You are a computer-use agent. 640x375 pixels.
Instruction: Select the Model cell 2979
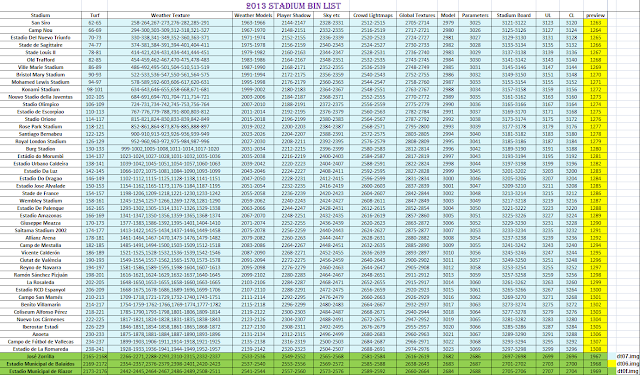pyautogui.click(x=448, y=23)
